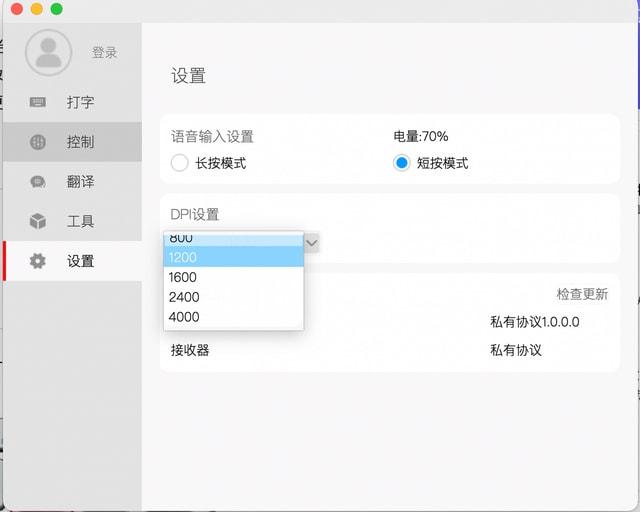Click the 电量:70% battery text

tap(421, 136)
